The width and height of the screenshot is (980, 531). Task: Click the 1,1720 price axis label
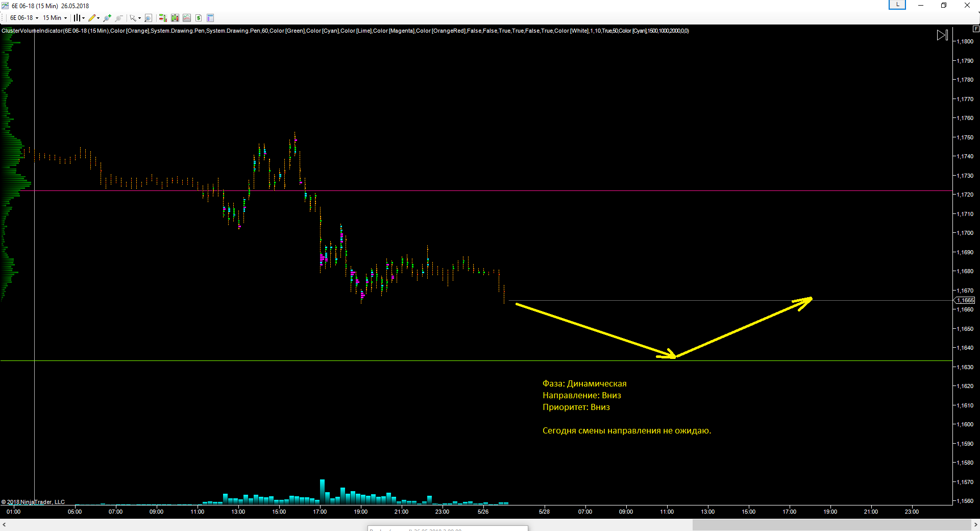pyautogui.click(x=965, y=195)
